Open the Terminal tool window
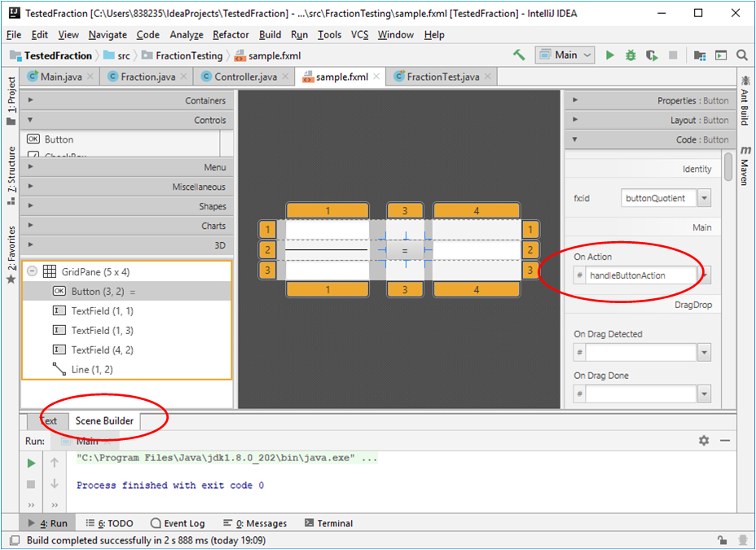Viewport: 756px width, 550px height. click(329, 523)
